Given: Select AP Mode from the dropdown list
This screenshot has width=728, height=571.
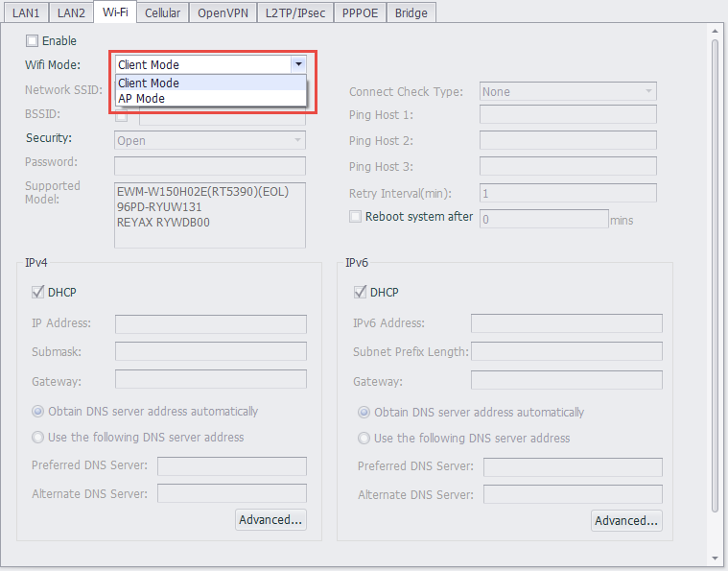Looking at the screenshot, I should (x=141, y=98).
